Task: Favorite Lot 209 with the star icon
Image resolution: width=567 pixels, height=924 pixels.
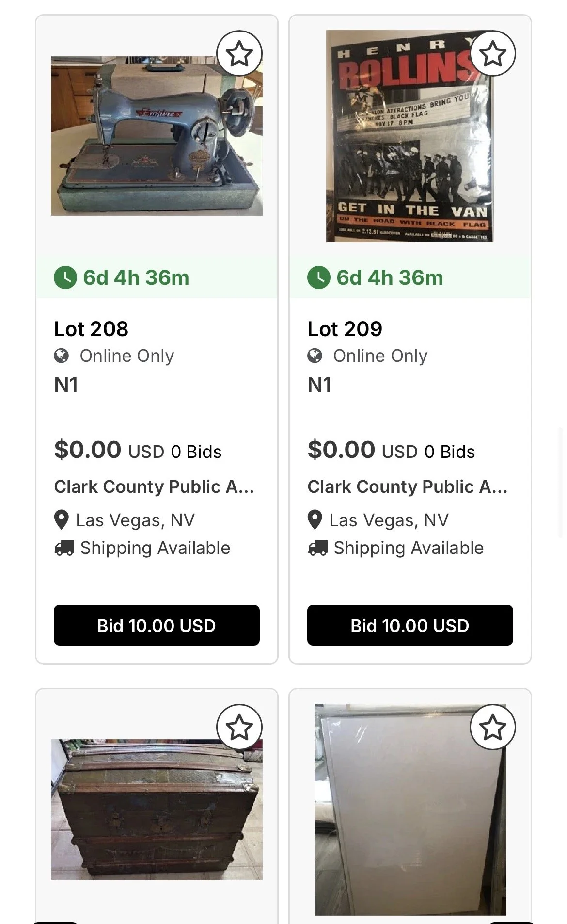Action: [x=493, y=53]
